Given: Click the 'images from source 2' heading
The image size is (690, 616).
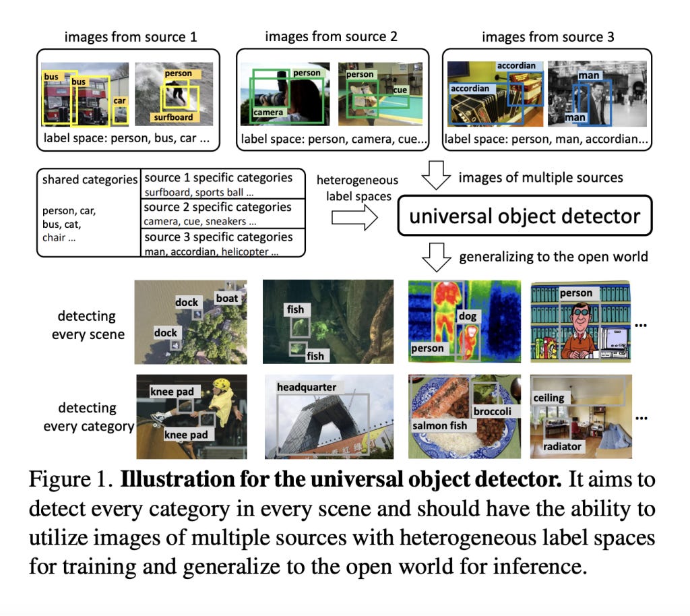Looking at the screenshot, I should click(x=331, y=36).
